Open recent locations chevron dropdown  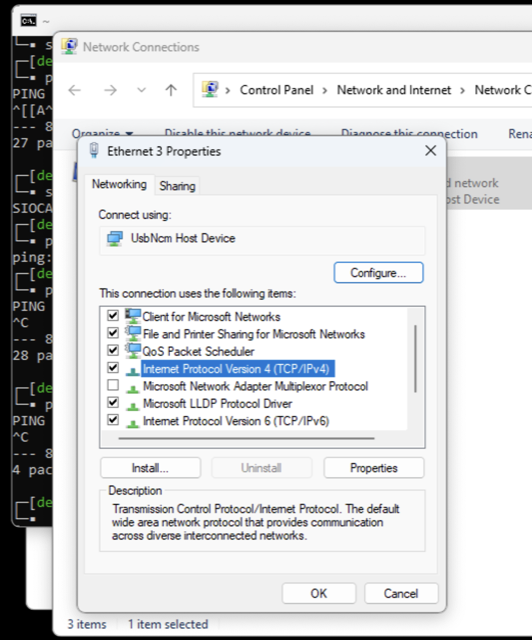(141, 90)
